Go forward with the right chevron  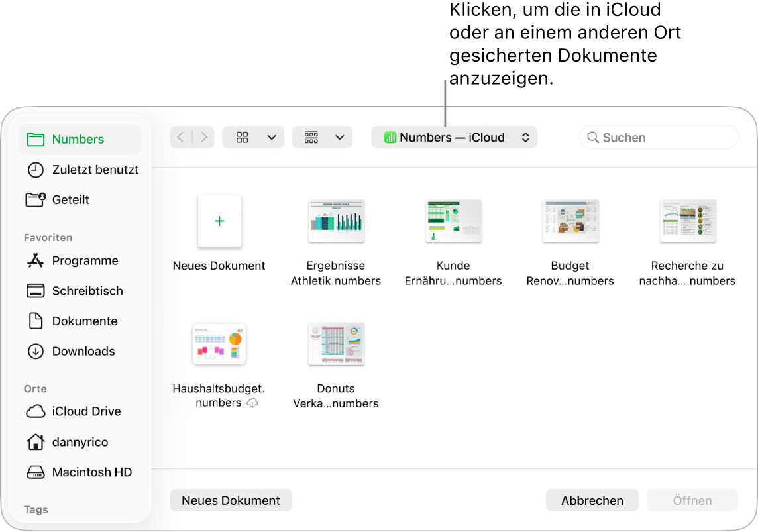pos(203,138)
